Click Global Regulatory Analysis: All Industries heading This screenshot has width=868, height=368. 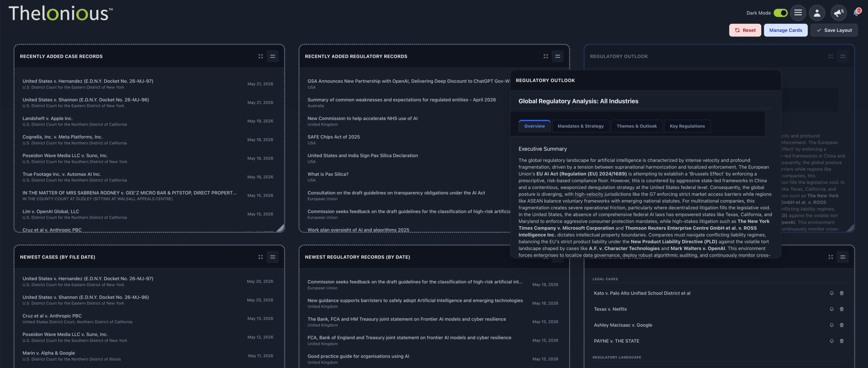pos(578,101)
